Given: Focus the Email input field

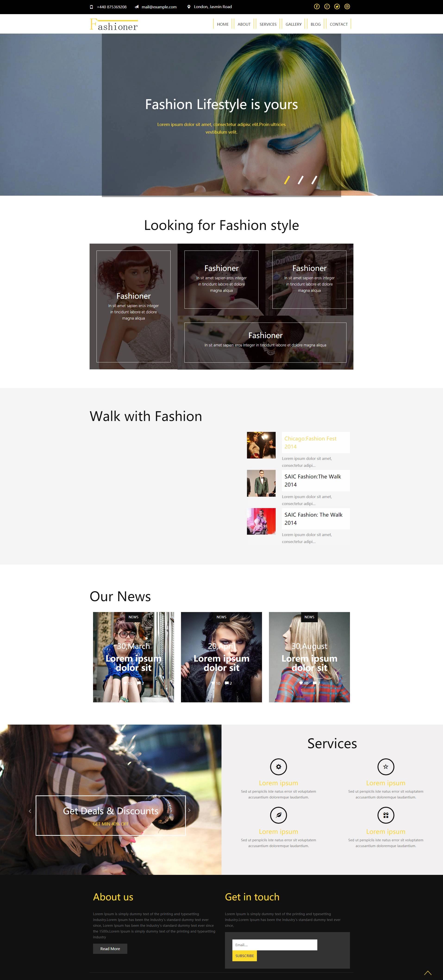Looking at the screenshot, I should (x=275, y=945).
